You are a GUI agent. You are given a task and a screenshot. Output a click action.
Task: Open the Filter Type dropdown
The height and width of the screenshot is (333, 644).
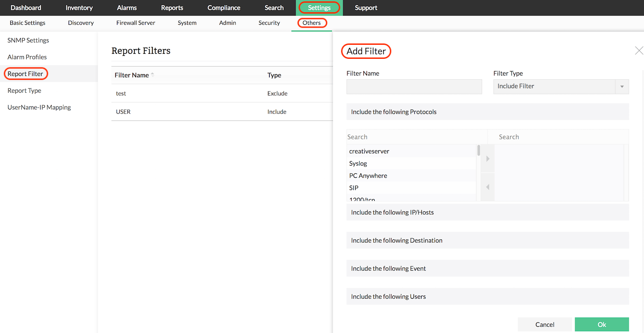(x=560, y=86)
